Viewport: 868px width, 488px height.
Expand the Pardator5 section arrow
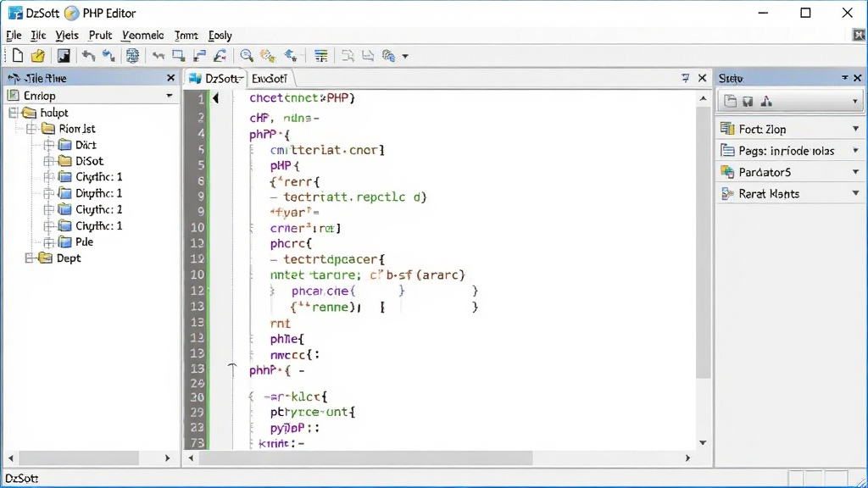coord(856,172)
